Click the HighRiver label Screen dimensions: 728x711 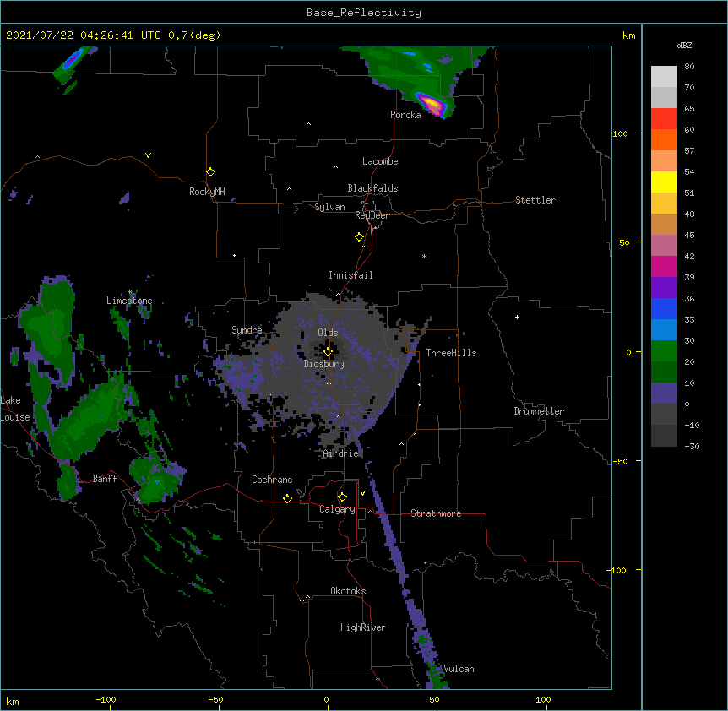tap(363, 627)
